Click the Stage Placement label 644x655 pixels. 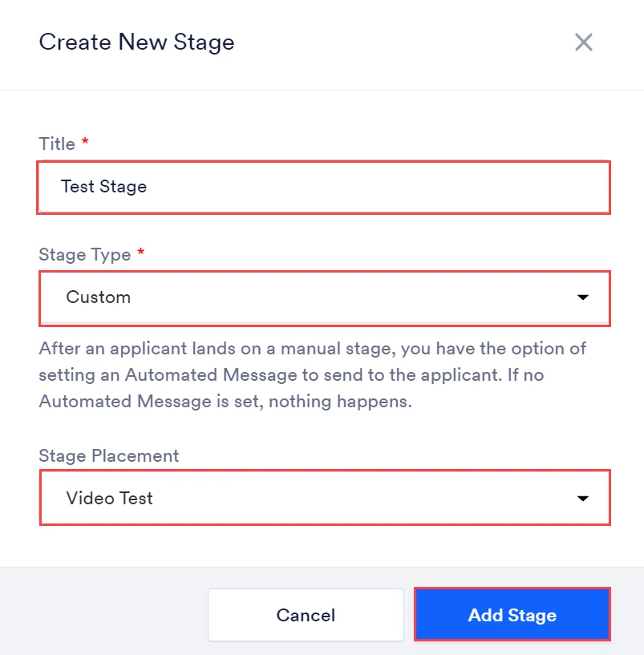108,455
